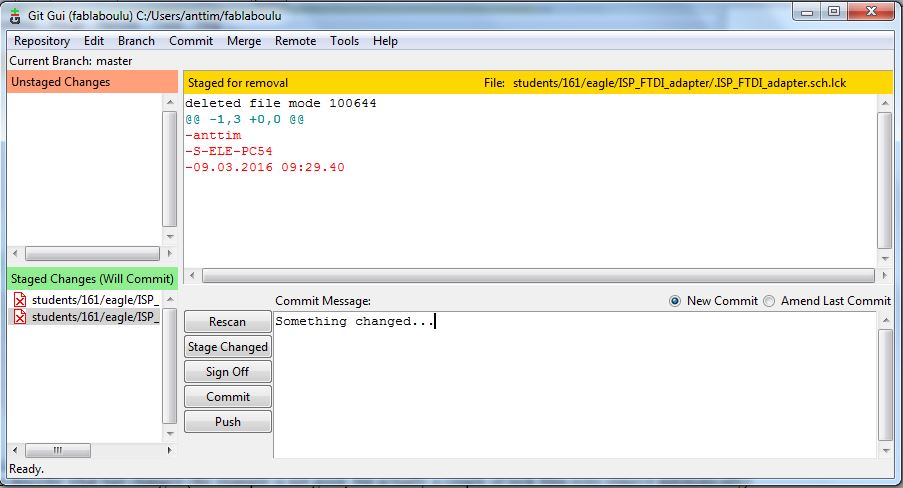
Task: Click the Staged Changes (Will Commit) header
Action: pyautogui.click(x=92, y=279)
